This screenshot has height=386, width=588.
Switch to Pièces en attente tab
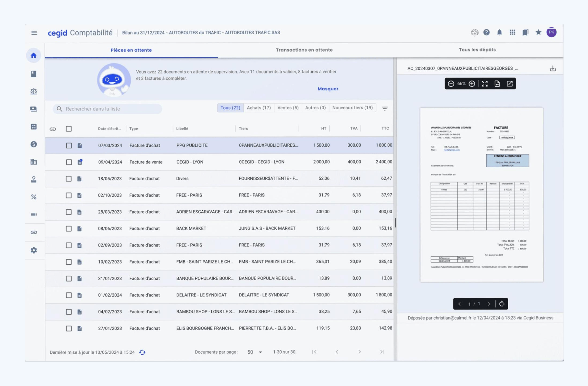point(131,50)
